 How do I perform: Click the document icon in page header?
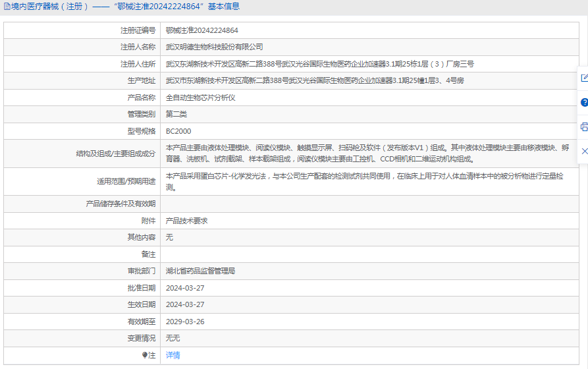coord(7,7)
